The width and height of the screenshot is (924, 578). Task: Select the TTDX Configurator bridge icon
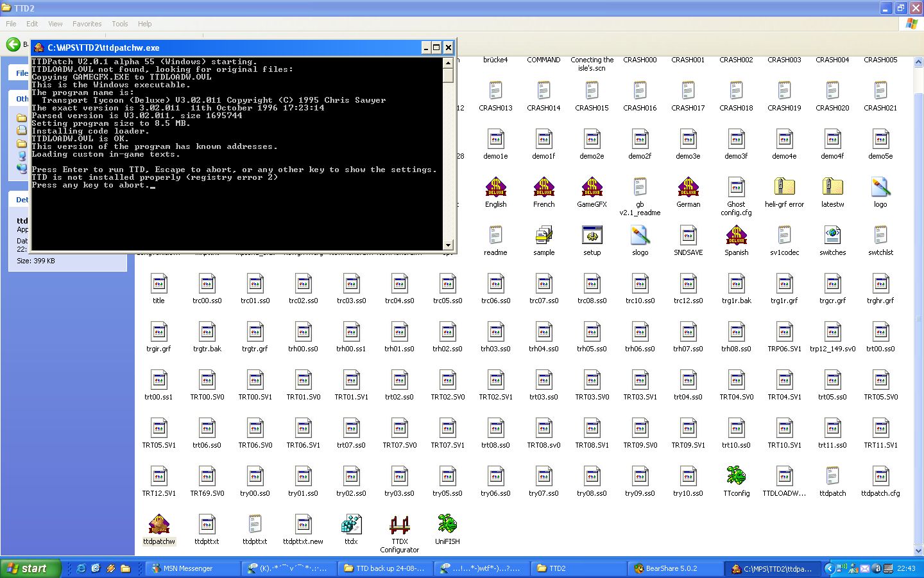point(399,524)
